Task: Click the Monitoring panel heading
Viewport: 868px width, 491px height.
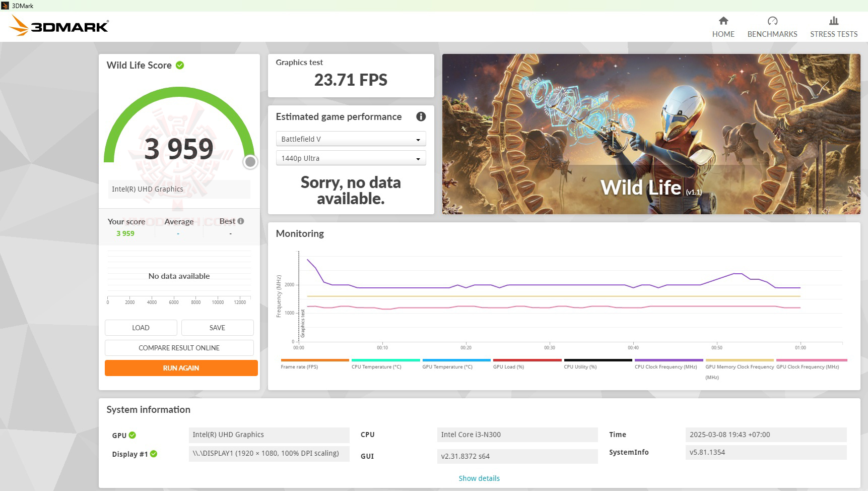Action: pos(300,233)
